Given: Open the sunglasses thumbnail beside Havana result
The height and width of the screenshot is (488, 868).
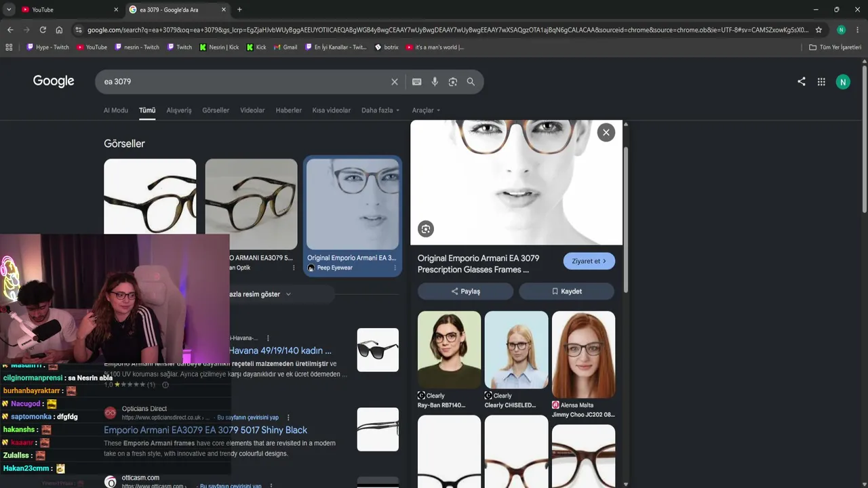Looking at the screenshot, I should (x=378, y=350).
